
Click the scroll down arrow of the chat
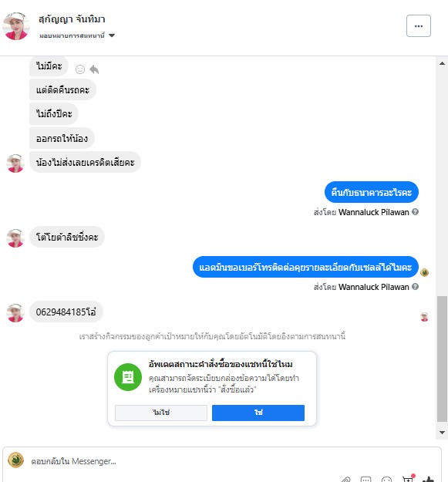click(442, 433)
